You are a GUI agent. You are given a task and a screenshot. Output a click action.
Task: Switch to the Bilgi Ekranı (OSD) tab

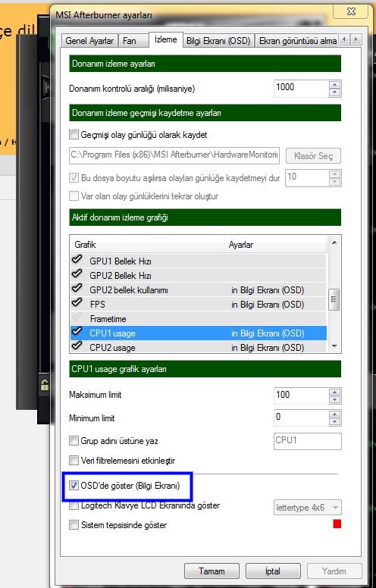[218, 41]
